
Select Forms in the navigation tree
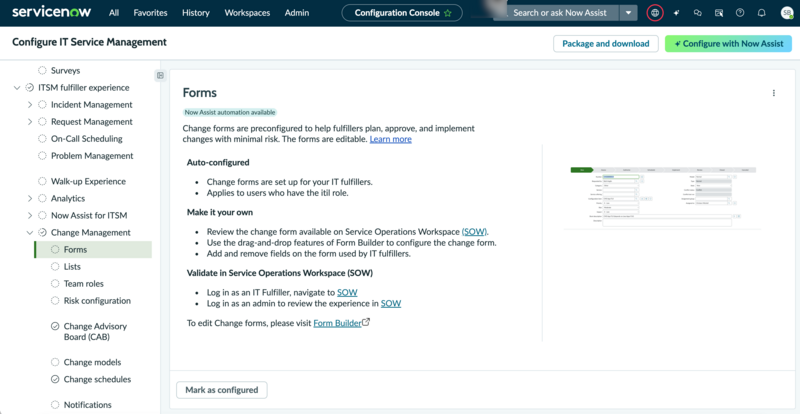coord(93,250)
